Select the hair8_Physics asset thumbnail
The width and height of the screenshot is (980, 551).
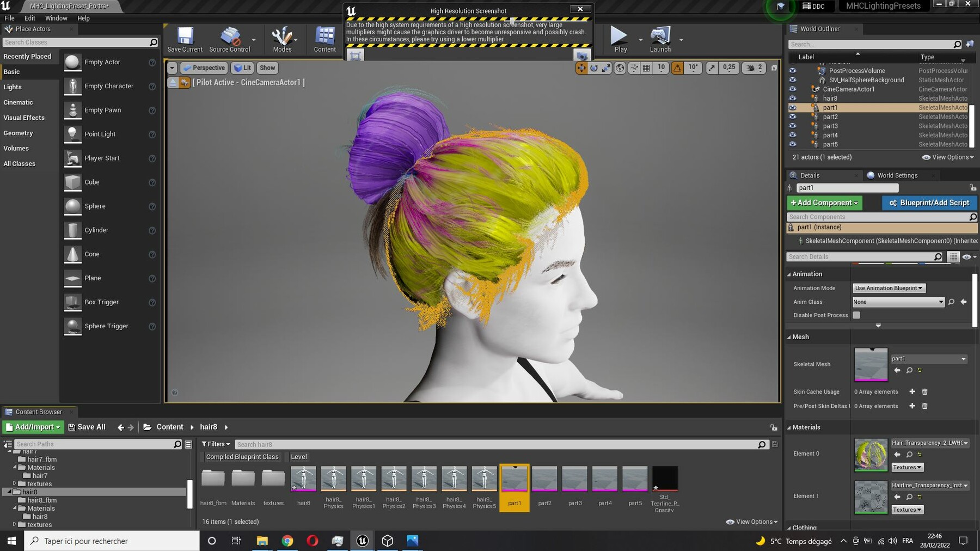pyautogui.click(x=333, y=487)
